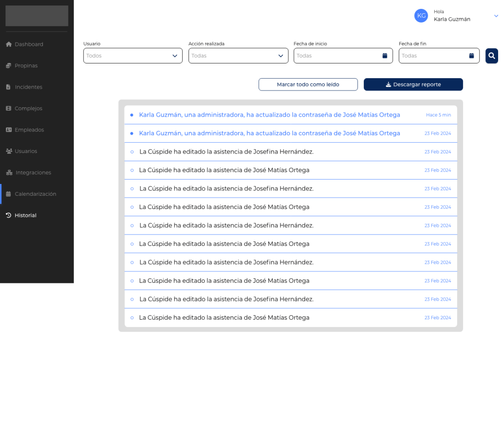Toggle read circle on last José Matías entry
Image resolution: width=504 pixels, height=424 pixels.
[131, 318]
